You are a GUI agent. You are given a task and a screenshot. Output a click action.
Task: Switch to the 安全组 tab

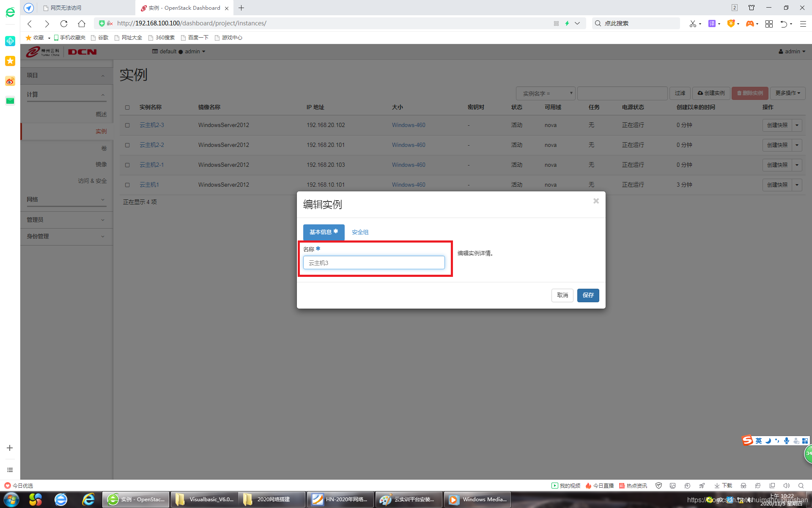click(360, 232)
